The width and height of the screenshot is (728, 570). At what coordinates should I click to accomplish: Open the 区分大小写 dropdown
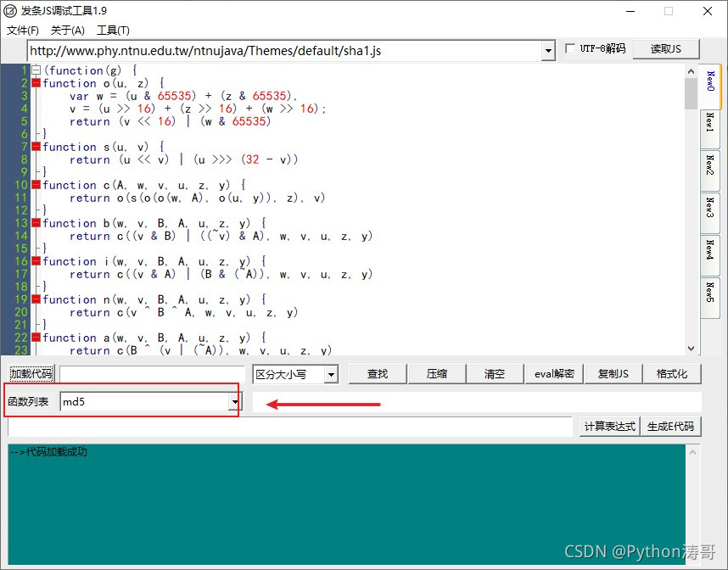(x=331, y=375)
